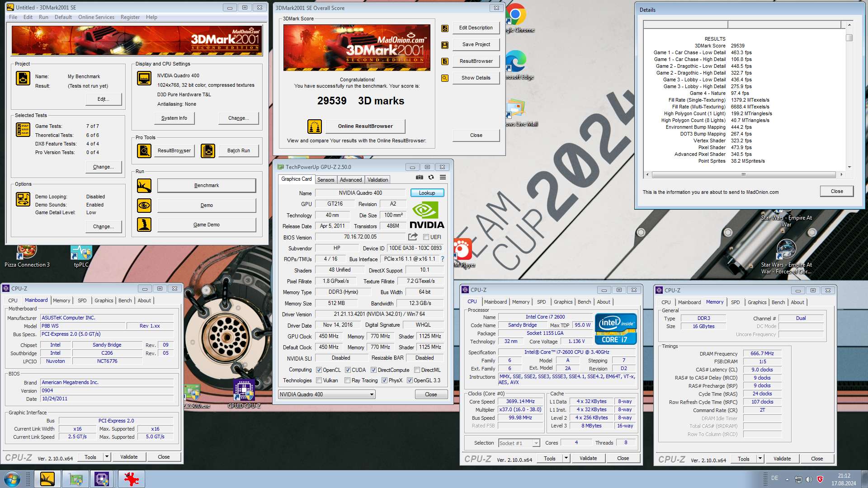Open the Online Services menu in 3DMark2001
The width and height of the screenshot is (868, 488).
96,17
